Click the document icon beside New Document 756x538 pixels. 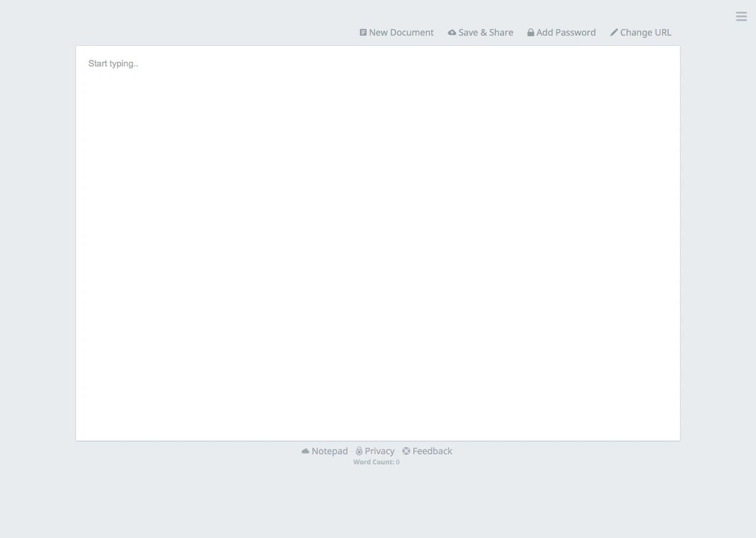[x=363, y=32]
